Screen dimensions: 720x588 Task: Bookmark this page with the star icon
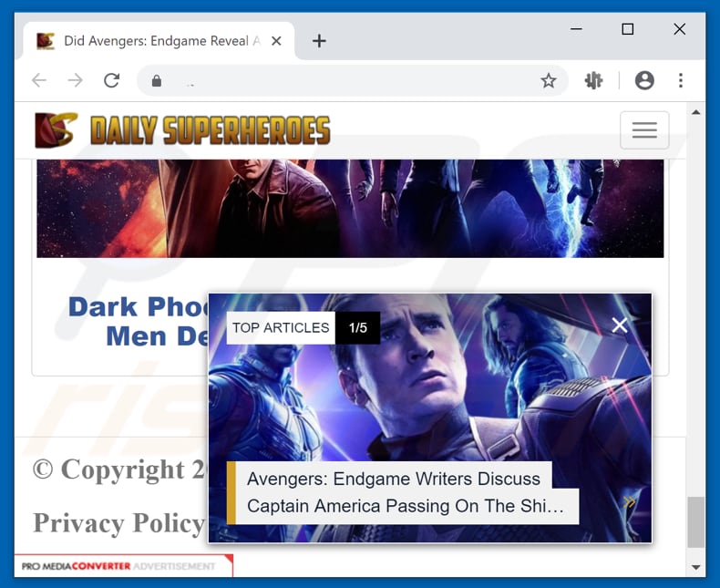point(549,81)
